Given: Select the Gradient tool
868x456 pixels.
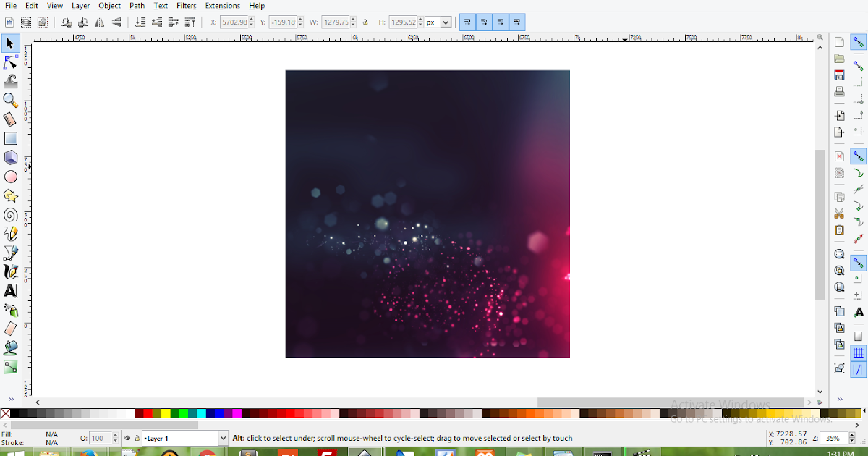Looking at the screenshot, I should [11, 367].
